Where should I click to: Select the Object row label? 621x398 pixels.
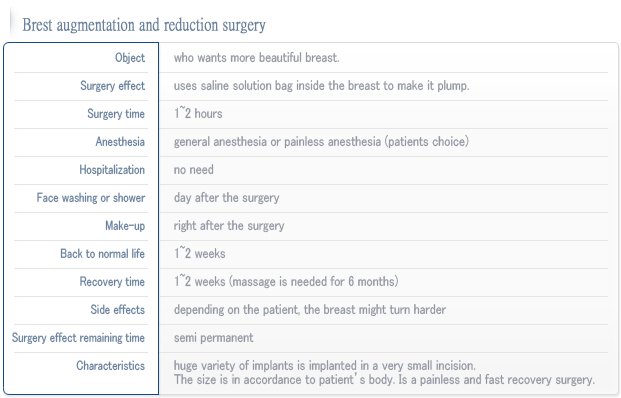point(130,58)
